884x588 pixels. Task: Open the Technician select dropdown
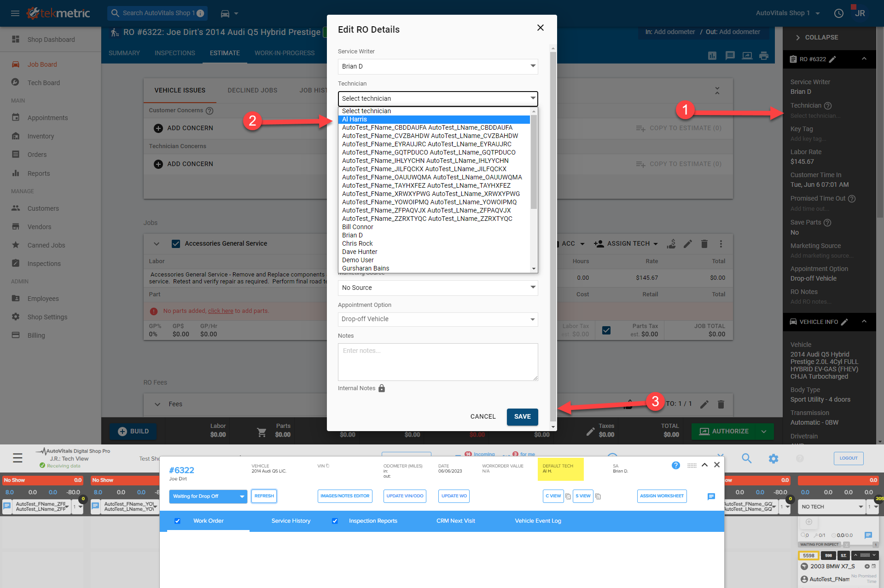point(438,98)
